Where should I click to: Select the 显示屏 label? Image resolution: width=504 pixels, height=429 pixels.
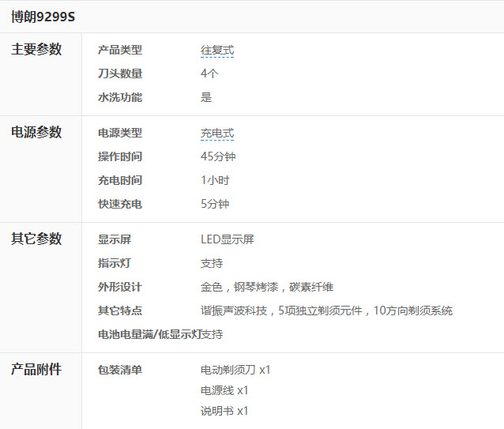(115, 239)
